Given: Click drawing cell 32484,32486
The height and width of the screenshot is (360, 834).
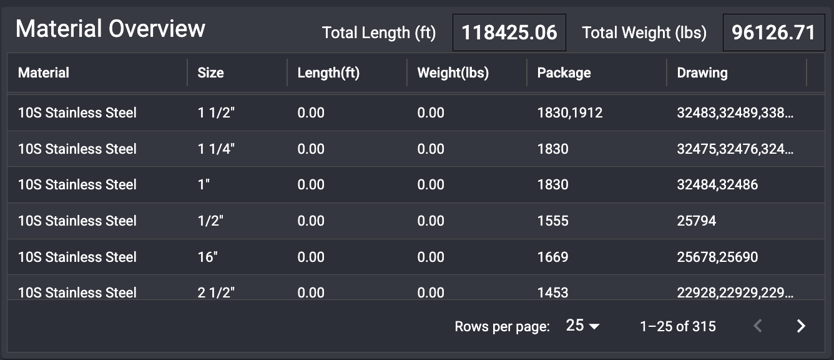Looking at the screenshot, I should click(x=717, y=185).
